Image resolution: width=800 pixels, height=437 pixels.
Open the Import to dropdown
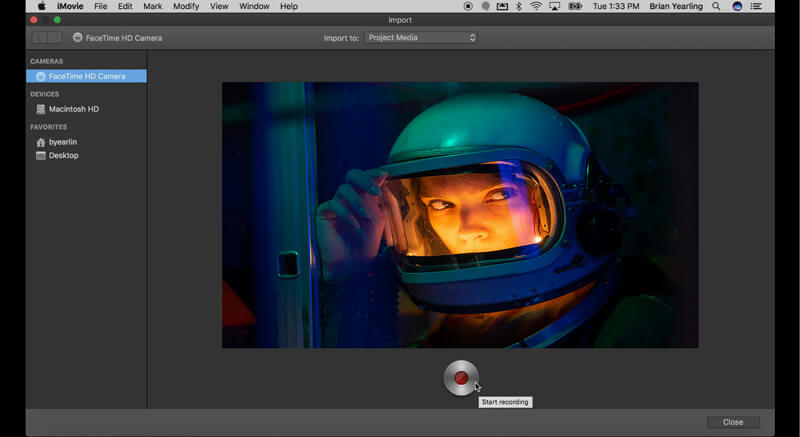pyautogui.click(x=420, y=38)
